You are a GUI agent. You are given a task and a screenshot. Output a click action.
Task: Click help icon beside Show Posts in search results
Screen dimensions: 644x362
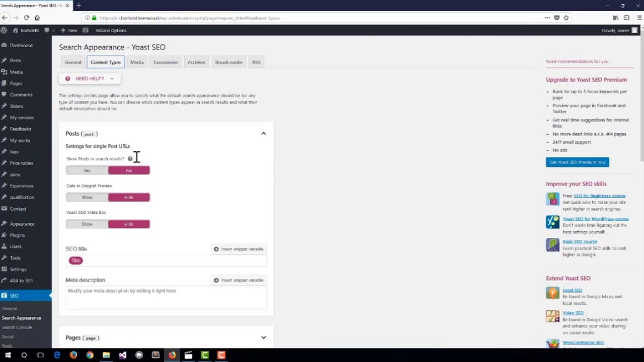pos(130,159)
